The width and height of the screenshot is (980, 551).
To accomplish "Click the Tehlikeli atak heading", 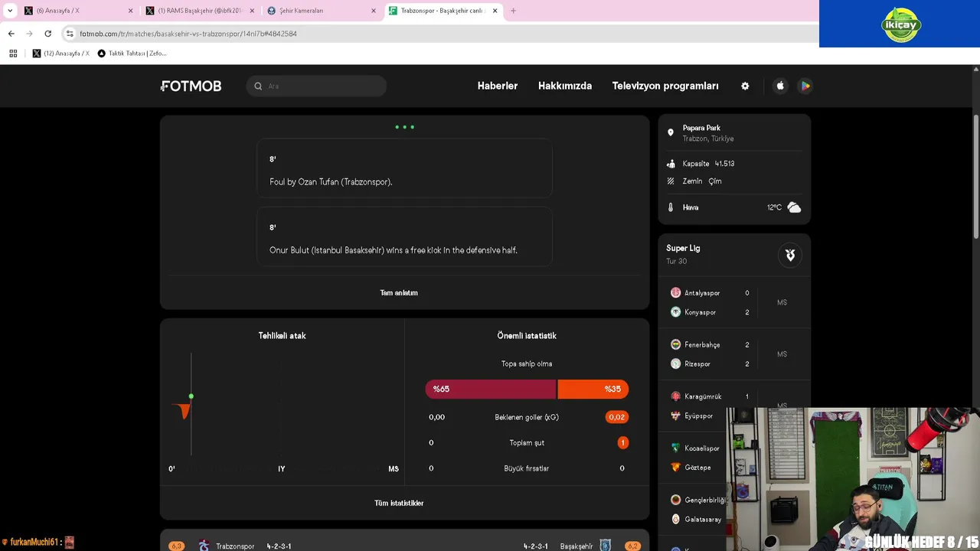I will (282, 335).
